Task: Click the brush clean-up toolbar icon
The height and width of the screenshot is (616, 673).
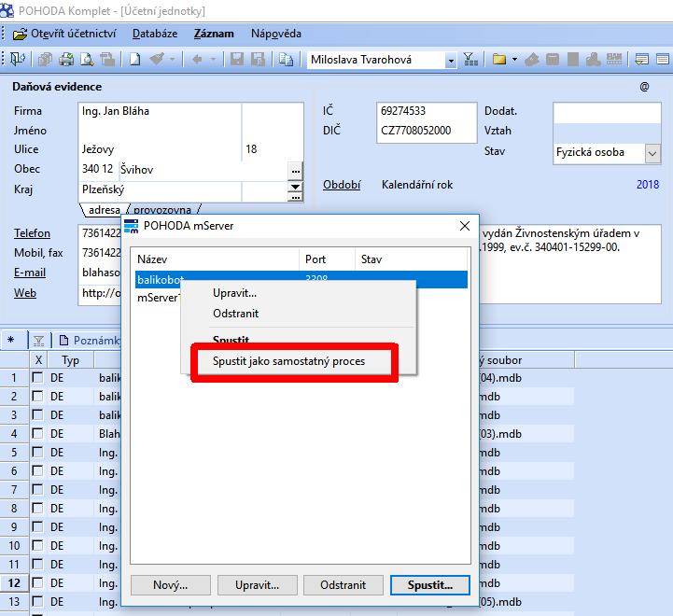Action: [x=157, y=59]
